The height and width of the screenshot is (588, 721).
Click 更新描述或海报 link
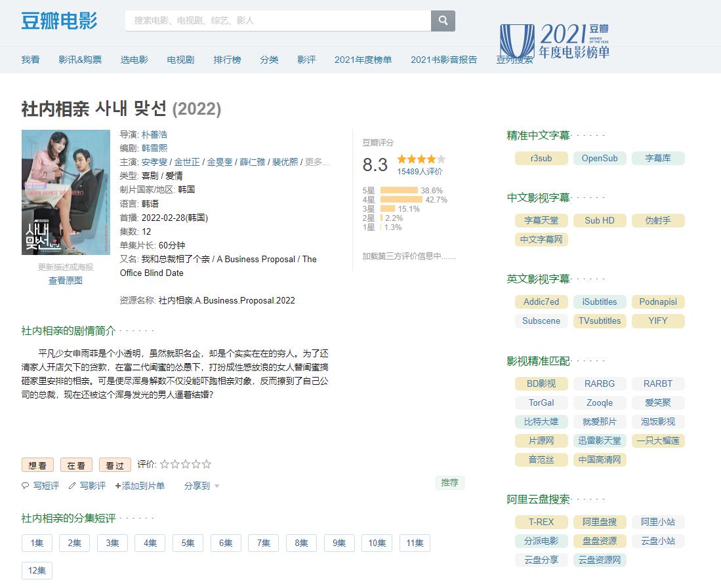click(66, 267)
